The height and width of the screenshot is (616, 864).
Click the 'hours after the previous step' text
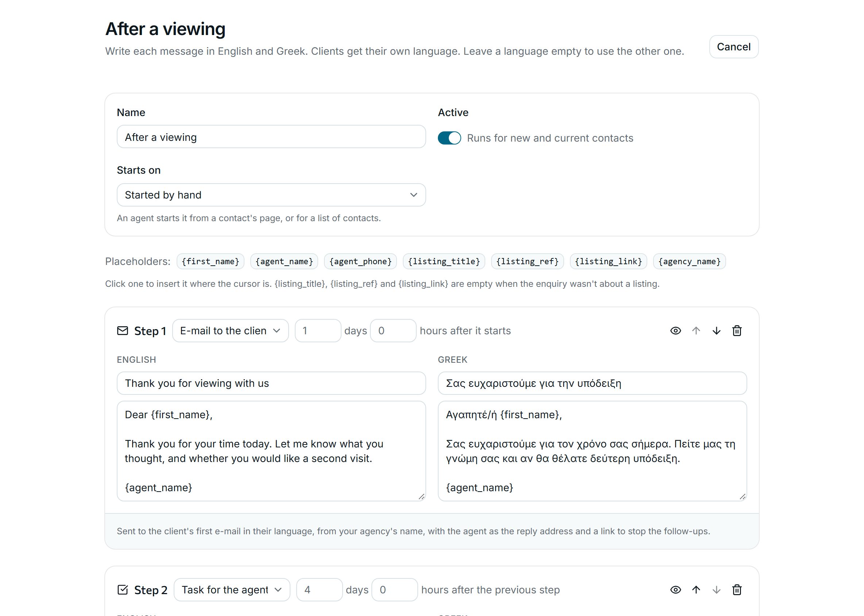click(x=490, y=590)
